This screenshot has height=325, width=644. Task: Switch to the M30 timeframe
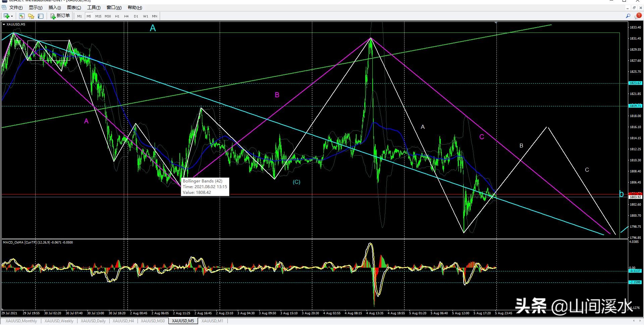coord(108,16)
